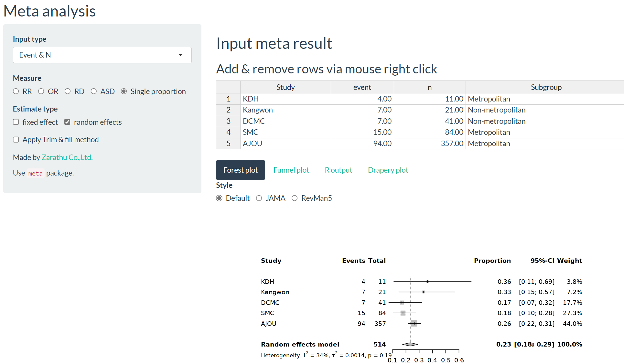This screenshot has width=624, height=364.
Task: Select the RR measure radio button
Action: (16, 91)
